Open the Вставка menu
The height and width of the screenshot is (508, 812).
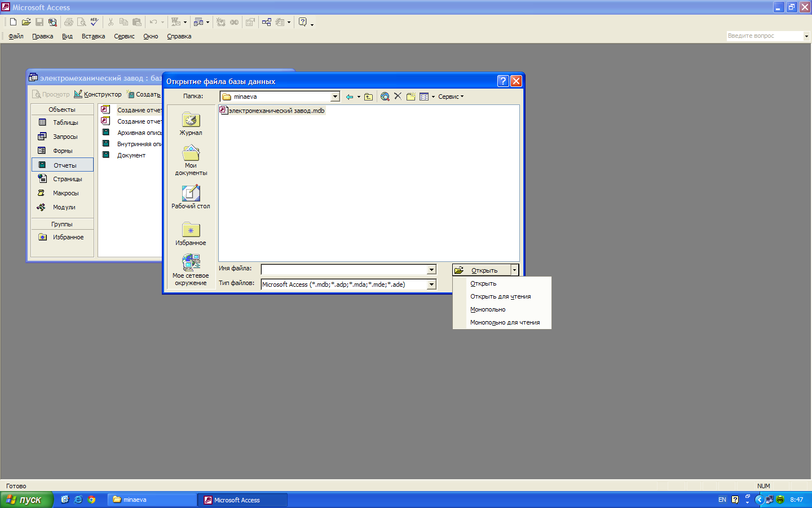tap(93, 36)
